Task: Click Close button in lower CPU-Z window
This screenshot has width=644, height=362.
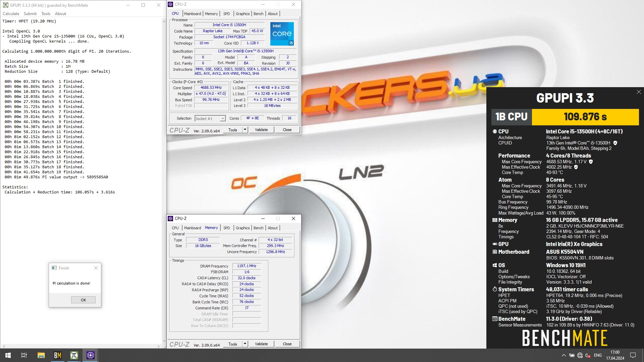Action: (x=287, y=344)
